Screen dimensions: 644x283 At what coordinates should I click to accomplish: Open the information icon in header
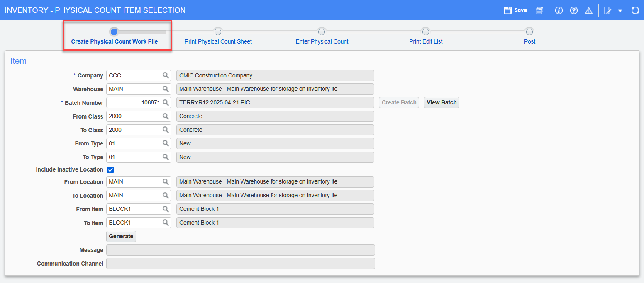(559, 10)
